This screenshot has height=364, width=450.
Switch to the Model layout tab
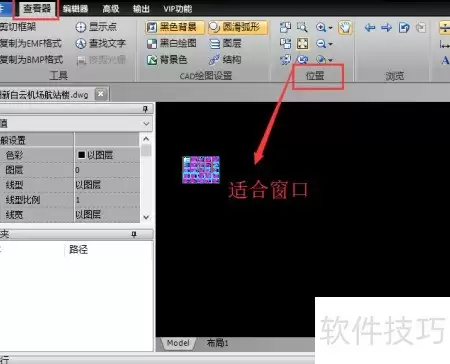point(178,343)
